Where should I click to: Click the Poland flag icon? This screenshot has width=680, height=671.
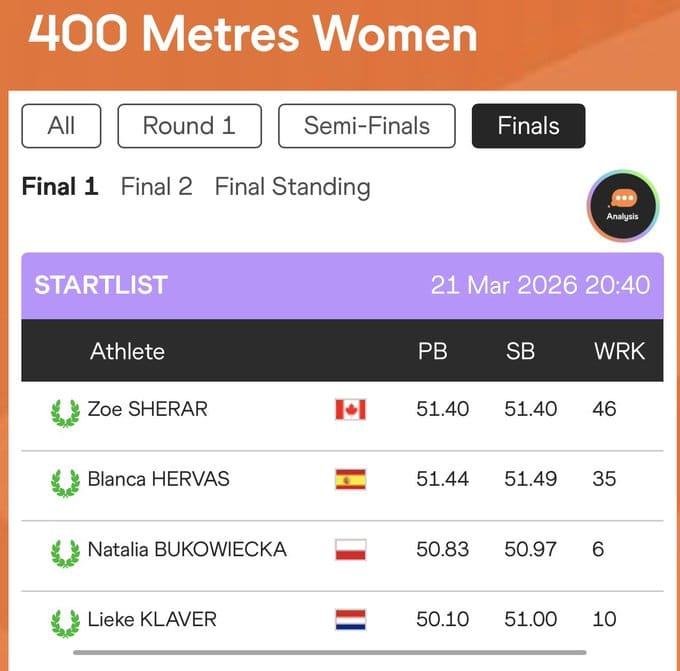350,549
